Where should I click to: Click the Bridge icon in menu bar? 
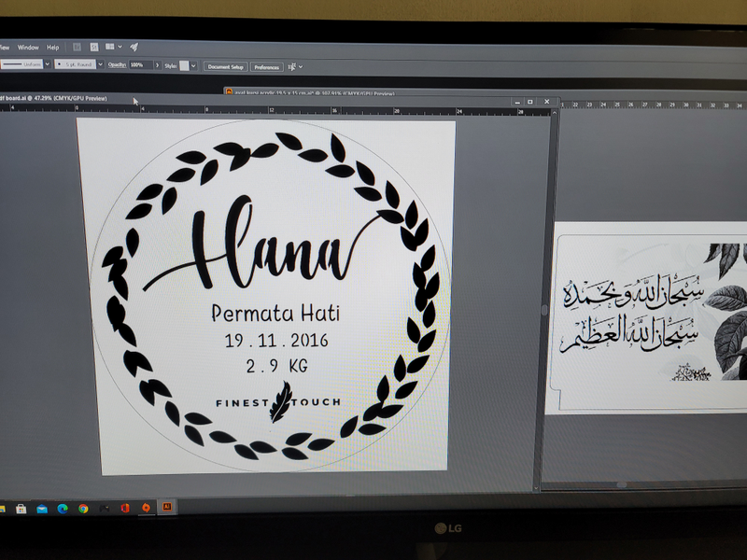pyautogui.click(x=77, y=47)
